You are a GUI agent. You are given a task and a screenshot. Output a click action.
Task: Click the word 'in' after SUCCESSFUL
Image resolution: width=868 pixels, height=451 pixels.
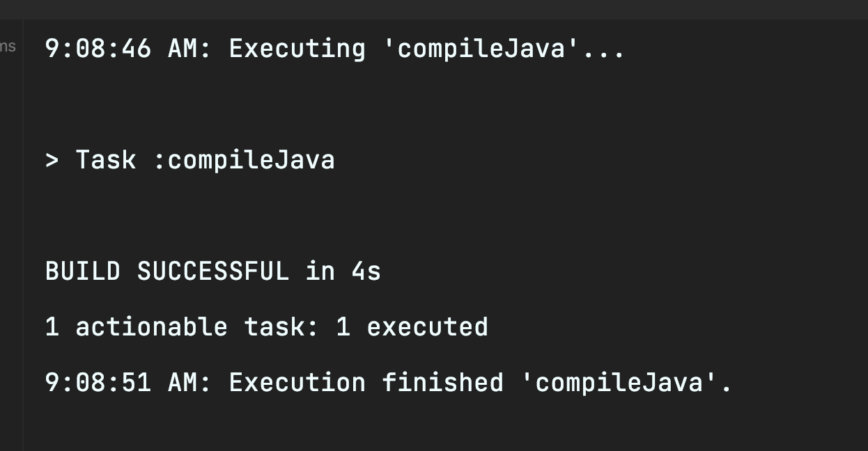coord(320,271)
